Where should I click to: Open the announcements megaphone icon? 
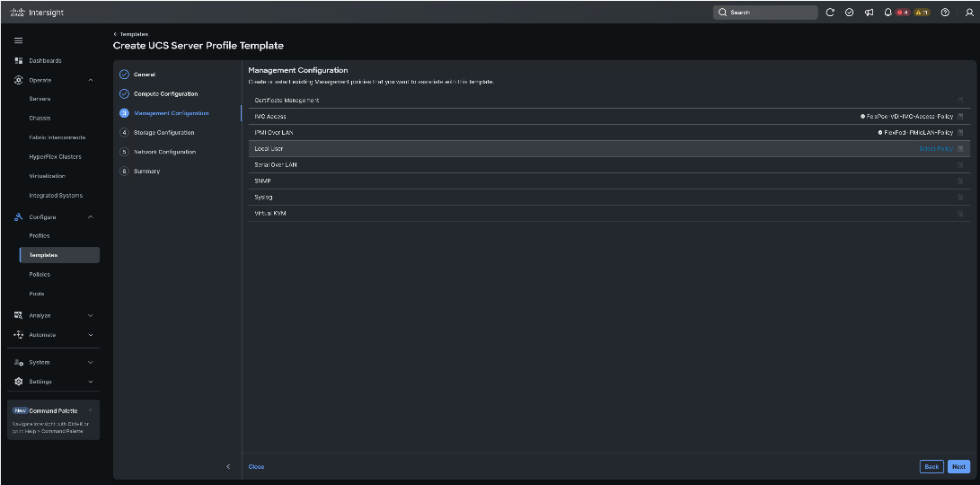click(x=869, y=13)
